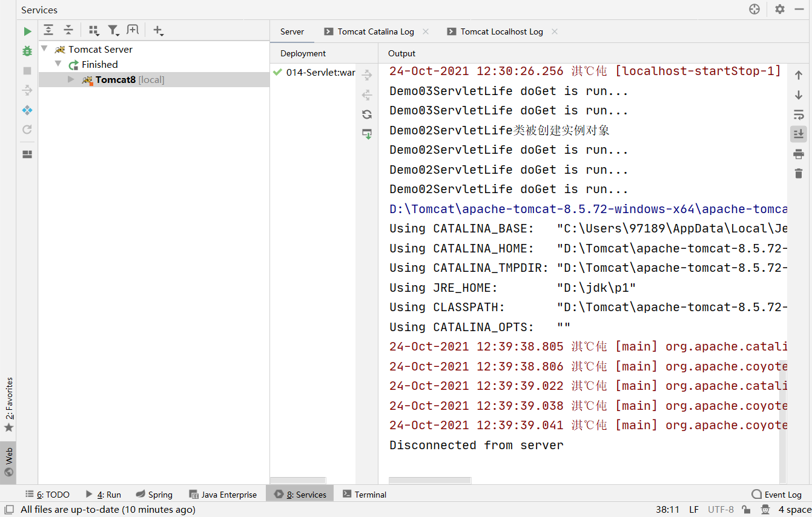812x517 pixels.
Task: Click the green-arrow icon beside deployment list
Action: 367,134
